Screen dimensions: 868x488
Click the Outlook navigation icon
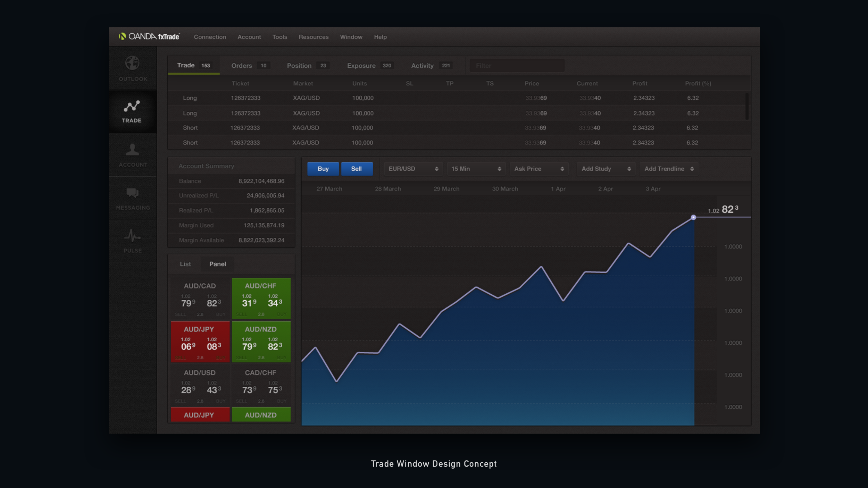coord(132,68)
